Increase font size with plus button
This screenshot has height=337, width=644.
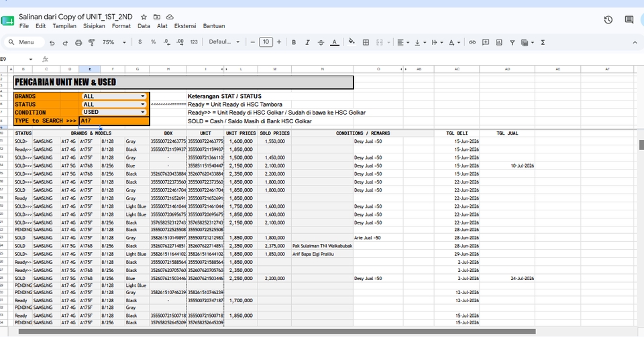coord(279,42)
